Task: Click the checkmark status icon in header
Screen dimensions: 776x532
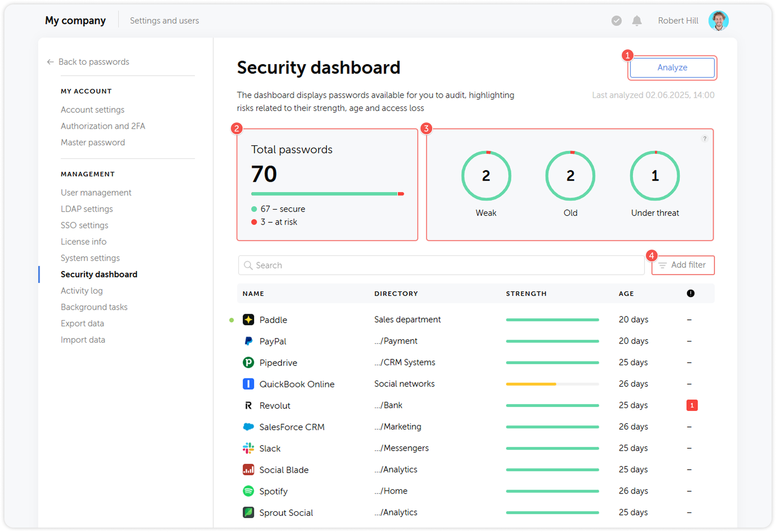Action: point(616,21)
